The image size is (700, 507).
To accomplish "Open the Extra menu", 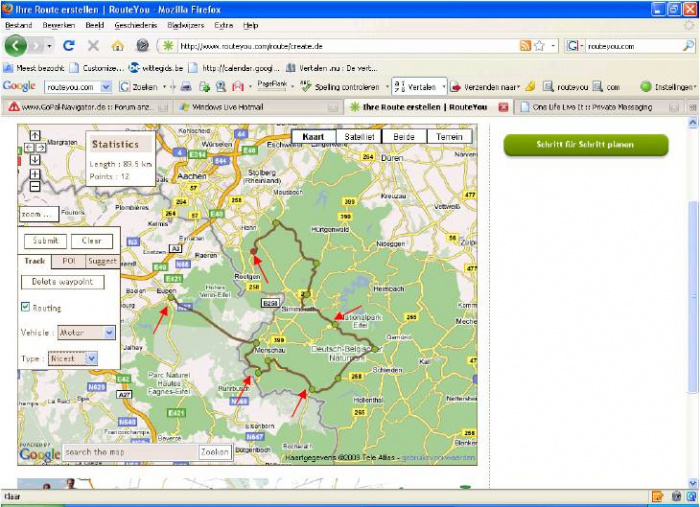I will [x=224, y=25].
